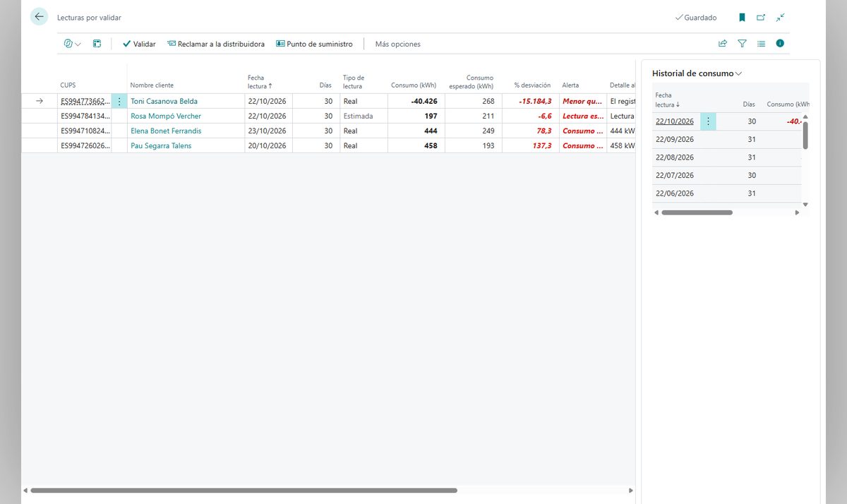Open customer Toni Casanova Belda

point(164,102)
